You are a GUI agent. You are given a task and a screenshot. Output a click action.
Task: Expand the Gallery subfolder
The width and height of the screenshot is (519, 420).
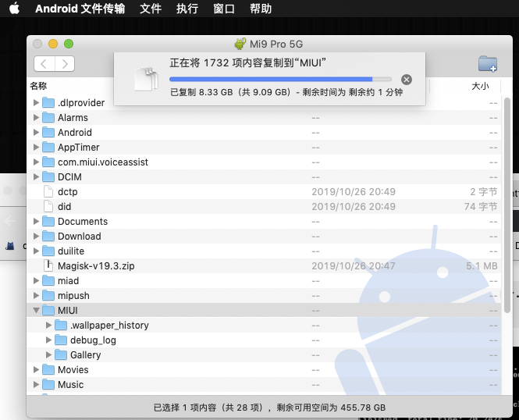pyautogui.click(x=48, y=354)
